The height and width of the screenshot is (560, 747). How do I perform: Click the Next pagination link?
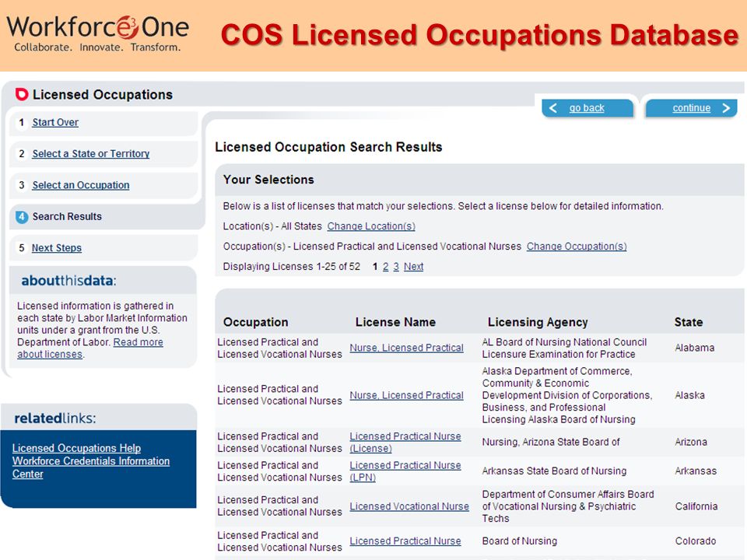[413, 267]
